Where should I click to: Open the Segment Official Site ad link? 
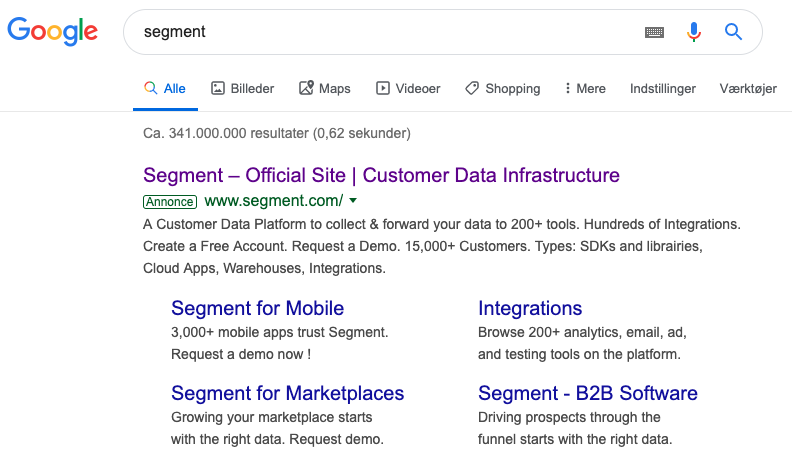pos(381,175)
